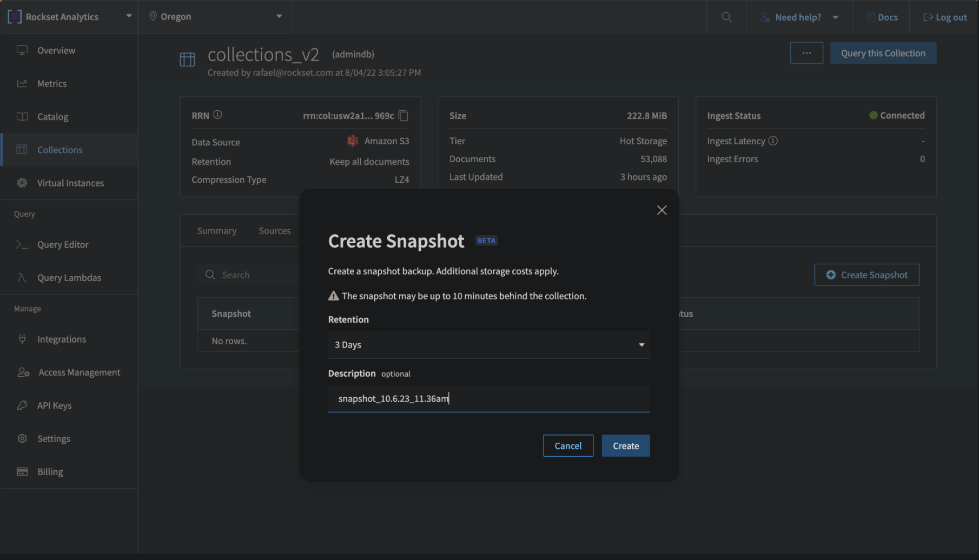Click the green Connected status dot

(x=873, y=115)
